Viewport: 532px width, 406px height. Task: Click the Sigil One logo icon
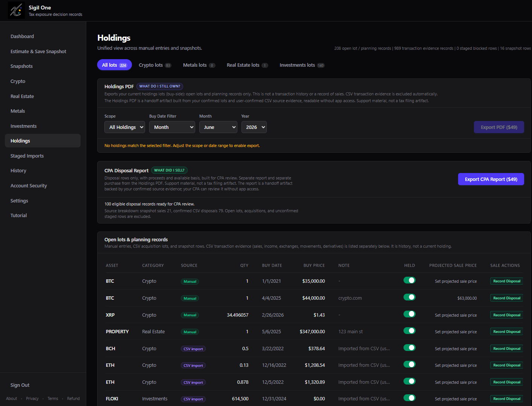click(16, 10)
